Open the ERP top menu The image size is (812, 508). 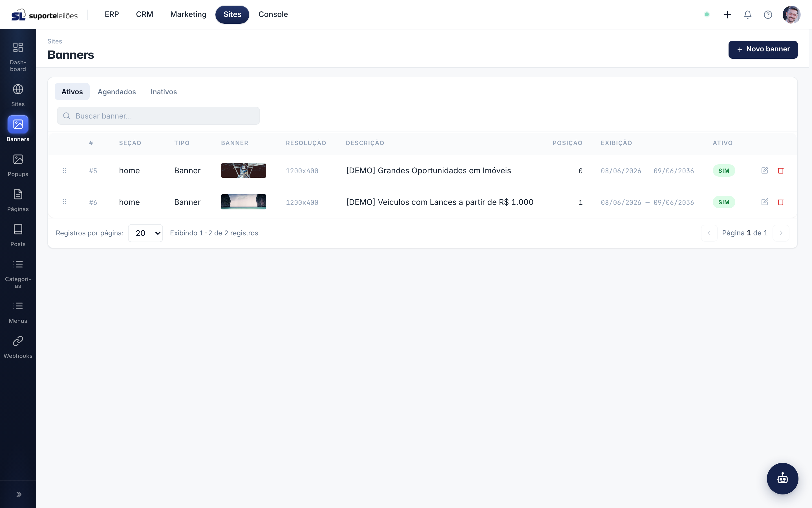point(112,14)
